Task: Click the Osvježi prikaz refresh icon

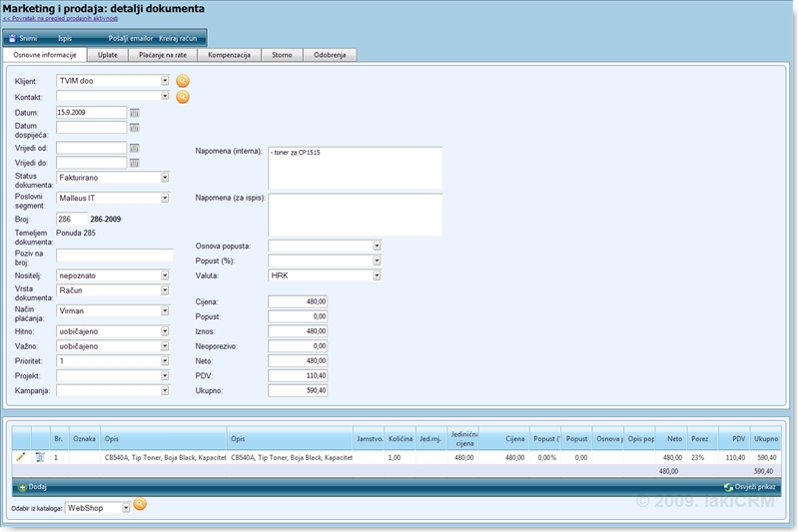Action: pyautogui.click(x=728, y=487)
